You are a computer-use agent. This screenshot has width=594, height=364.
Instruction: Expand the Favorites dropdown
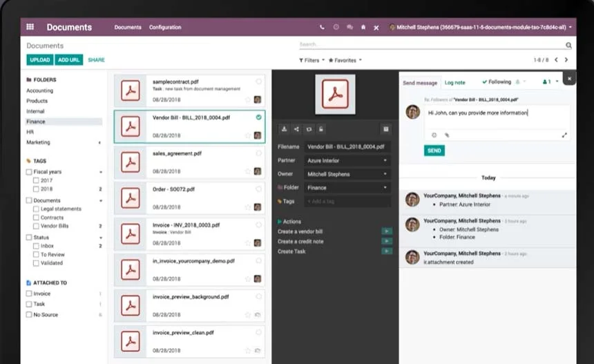(345, 60)
